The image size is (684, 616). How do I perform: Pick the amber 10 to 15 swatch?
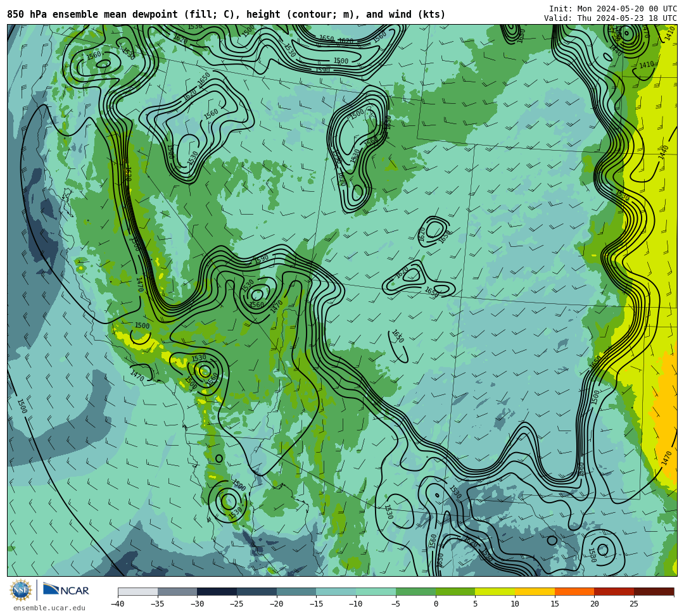(x=535, y=591)
